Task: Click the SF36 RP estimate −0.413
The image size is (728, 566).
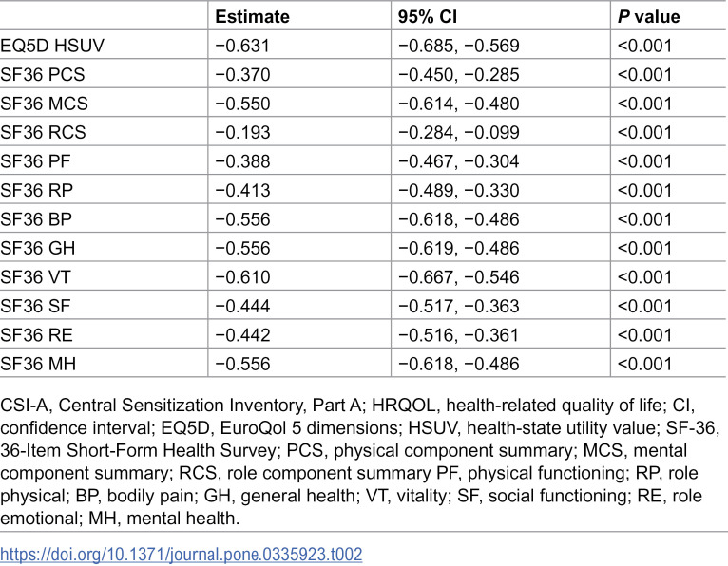Action: point(242,190)
